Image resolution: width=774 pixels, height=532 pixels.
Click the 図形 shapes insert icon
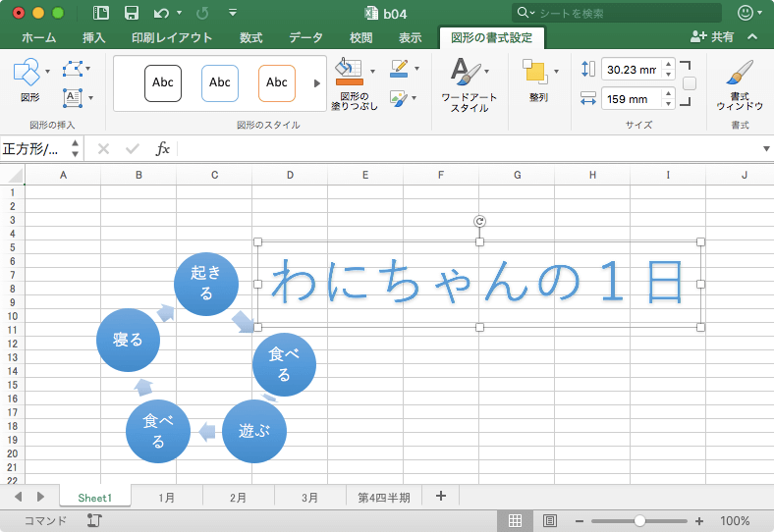click(27, 73)
